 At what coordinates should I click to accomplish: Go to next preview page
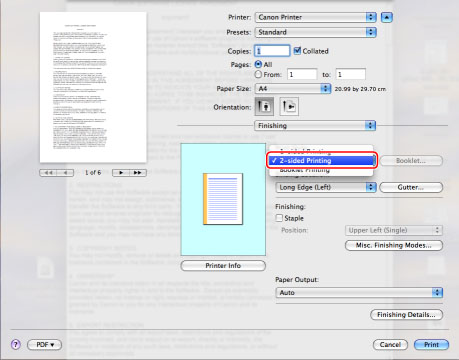click(x=121, y=173)
